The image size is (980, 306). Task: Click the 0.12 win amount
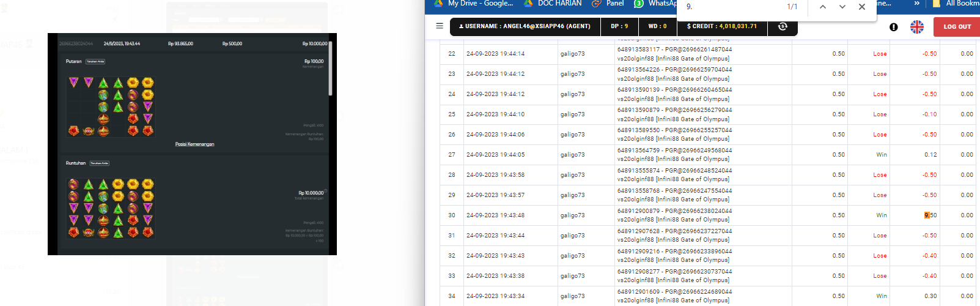coord(930,155)
